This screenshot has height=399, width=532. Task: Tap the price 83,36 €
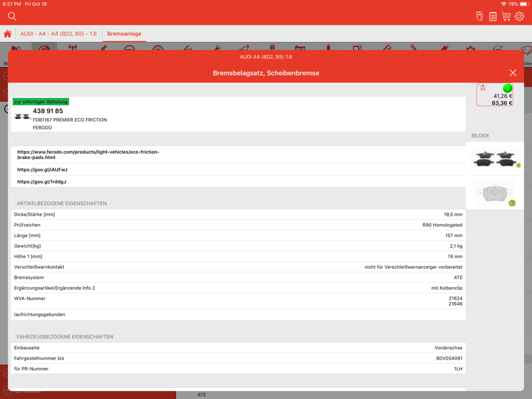click(x=502, y=103)
